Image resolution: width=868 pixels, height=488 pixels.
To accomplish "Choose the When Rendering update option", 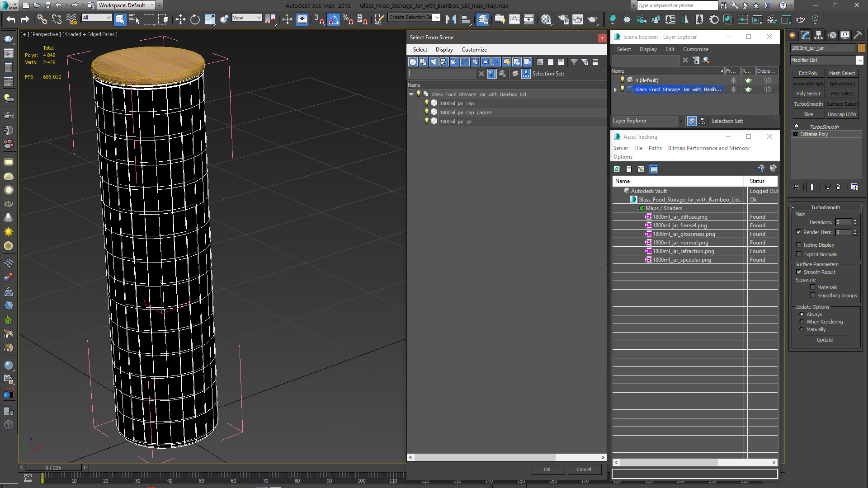I will pyautogui.click(x=802, y=322).
